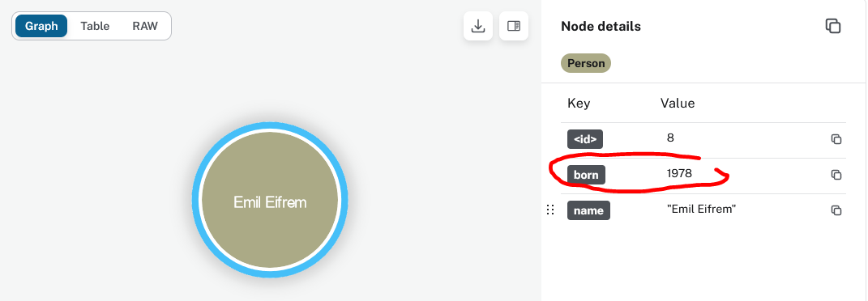
Task: Toggle the side panel icon
Action: tap(514, 26)
